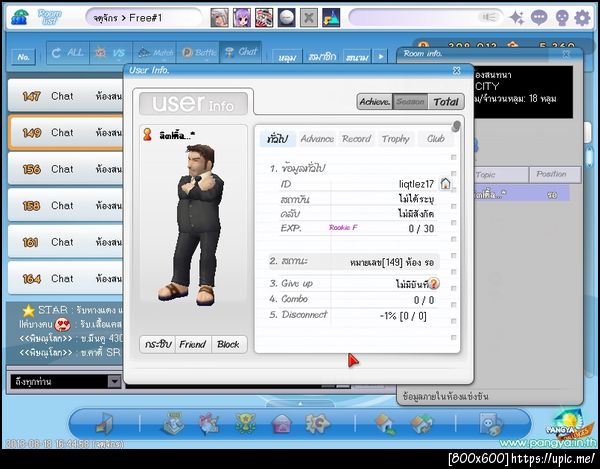Open the face card icon in bottom bar

tap(491, 424)
